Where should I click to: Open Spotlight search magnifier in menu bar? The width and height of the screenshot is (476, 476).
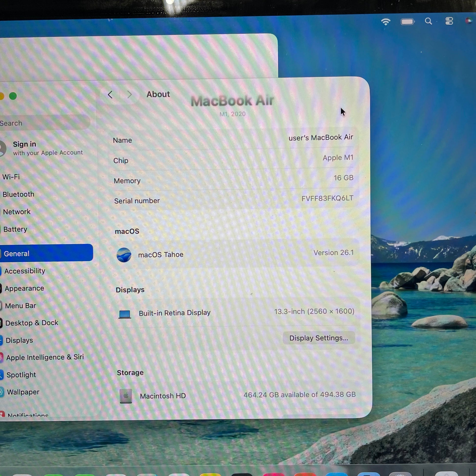[429, 22]
